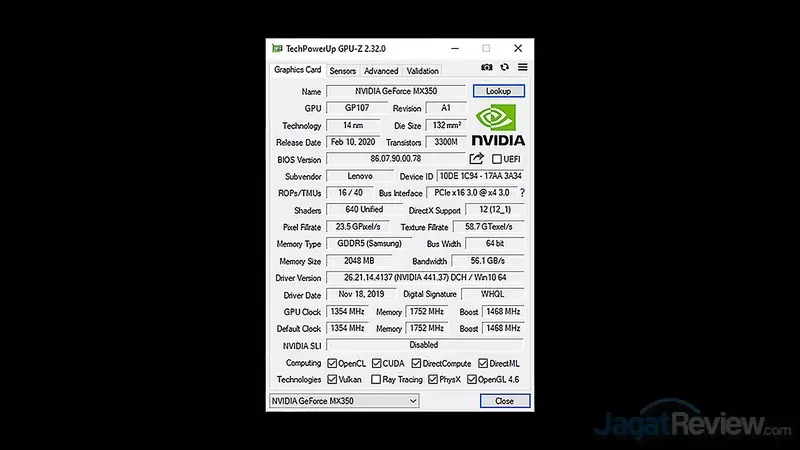Toggle the Vulkan checkbox
This screenshot has height=450, width=800.
[x=332, y=380]
